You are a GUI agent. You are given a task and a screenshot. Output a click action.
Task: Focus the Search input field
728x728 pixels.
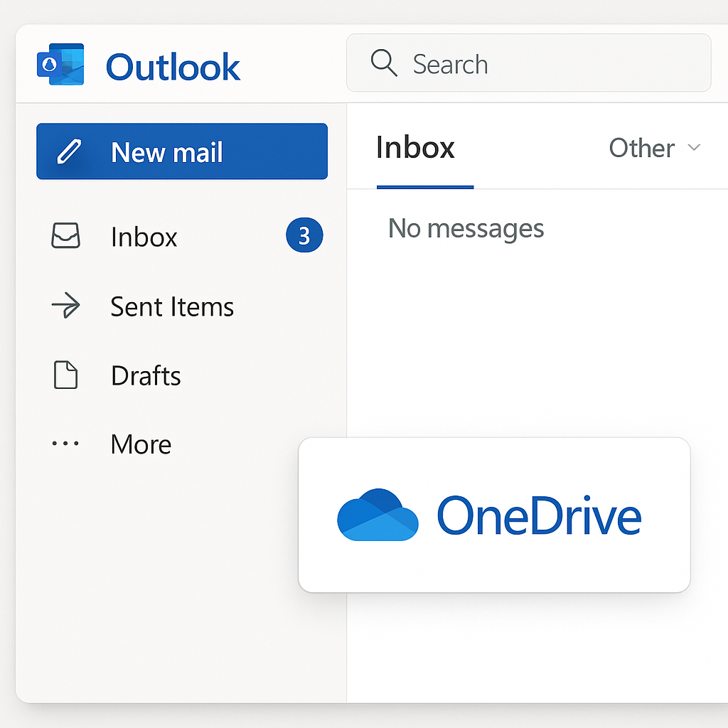tap(529, 63)
